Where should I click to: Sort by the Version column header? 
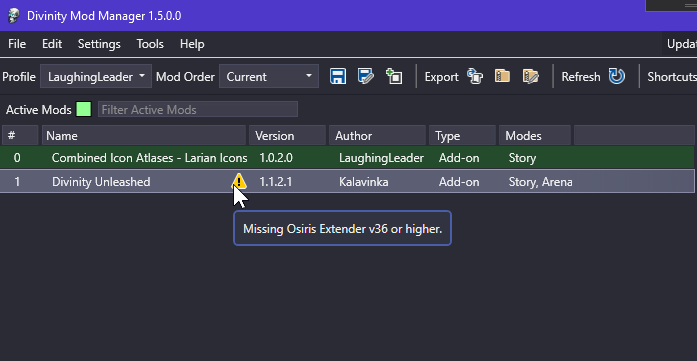click(x=288, y=136)
